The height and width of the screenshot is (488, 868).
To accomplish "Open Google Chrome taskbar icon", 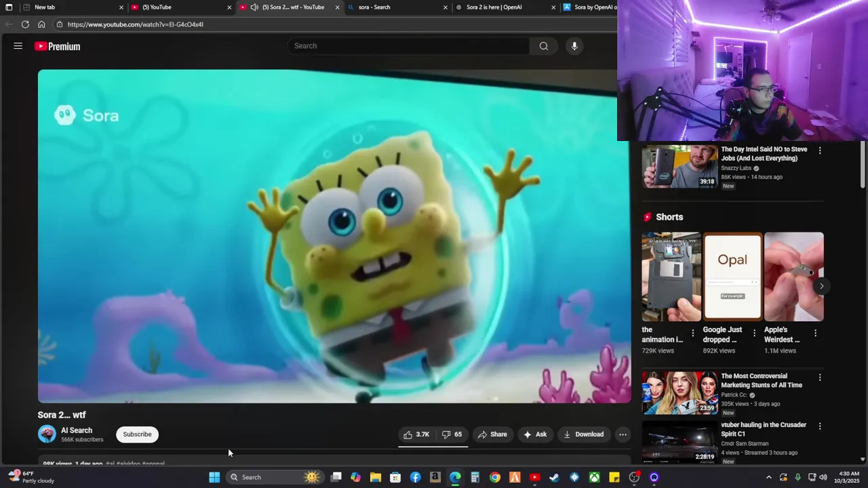I will (x=495, y=477).
